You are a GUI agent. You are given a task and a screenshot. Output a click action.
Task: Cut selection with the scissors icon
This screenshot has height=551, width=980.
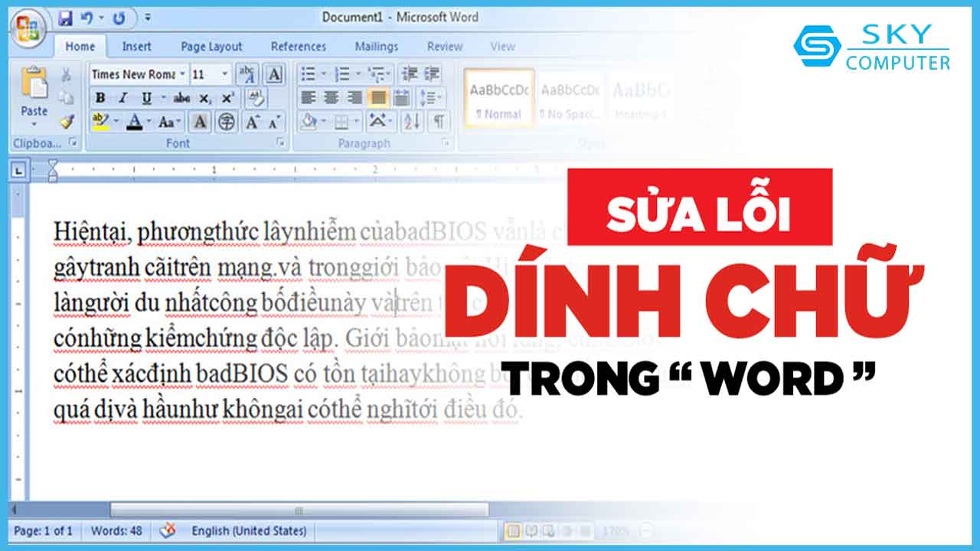[67, 75]
